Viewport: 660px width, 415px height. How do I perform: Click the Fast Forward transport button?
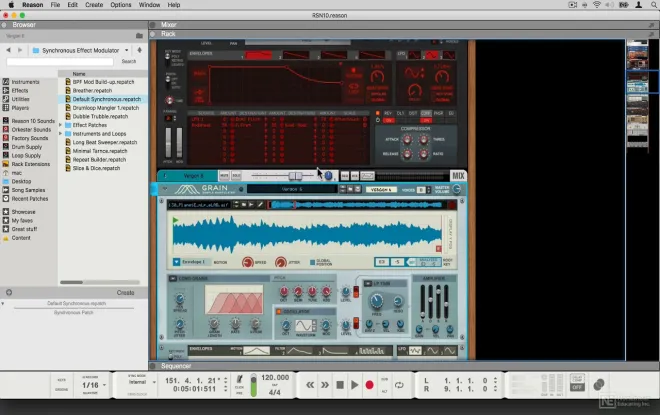tap(325, 385)
